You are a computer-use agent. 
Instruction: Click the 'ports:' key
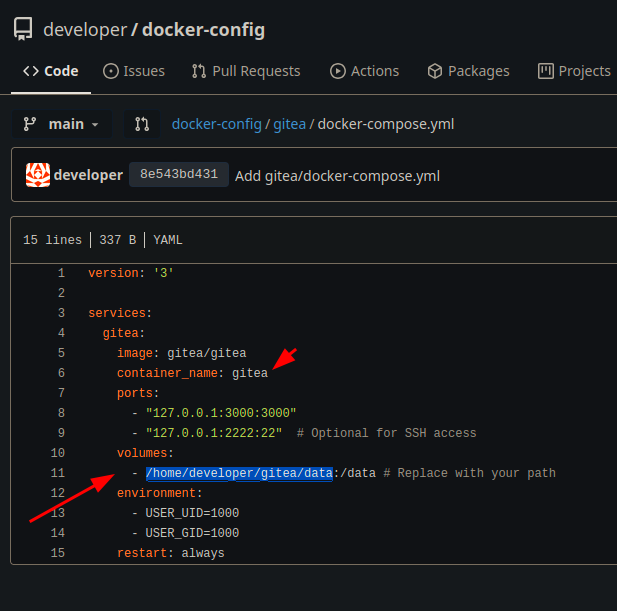138,393
